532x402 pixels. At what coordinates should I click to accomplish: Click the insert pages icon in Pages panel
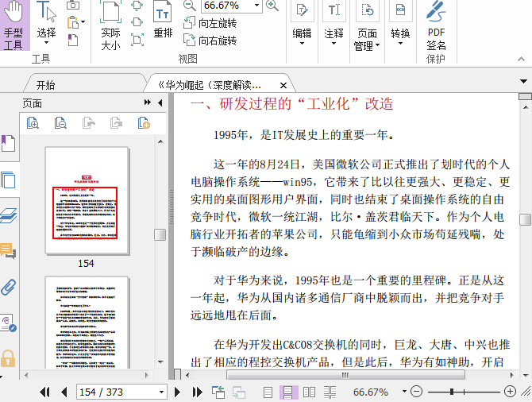point(144,123)
